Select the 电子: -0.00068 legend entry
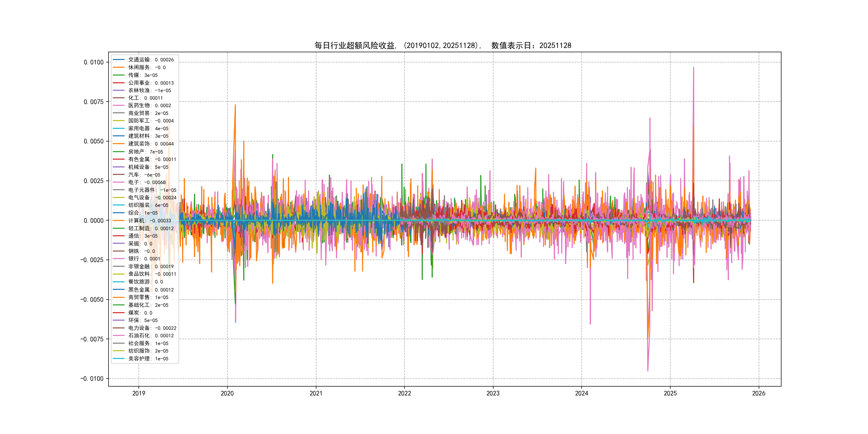Image resolution: width=868 pixels, height=434 pixels. tap(147, 182)
